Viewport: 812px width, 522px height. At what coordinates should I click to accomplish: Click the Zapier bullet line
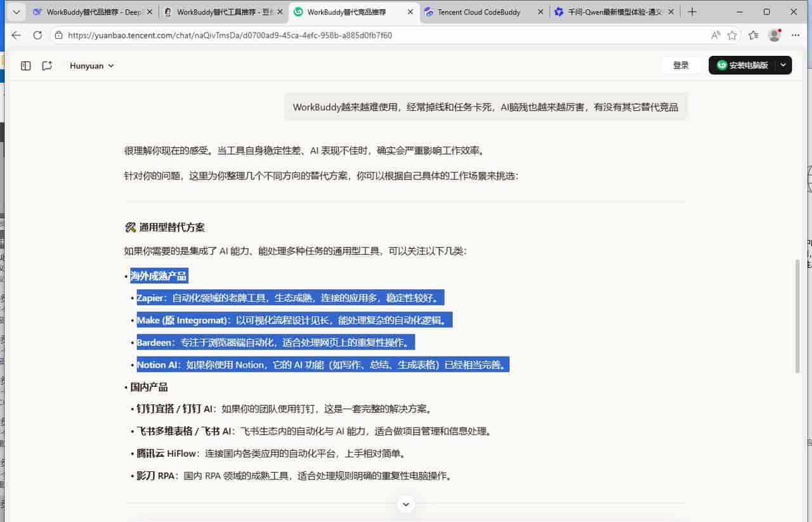click(291, 298)
